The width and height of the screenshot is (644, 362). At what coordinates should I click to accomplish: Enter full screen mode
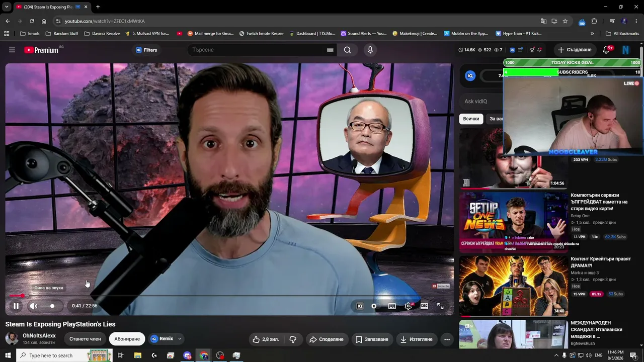point(440,306)
